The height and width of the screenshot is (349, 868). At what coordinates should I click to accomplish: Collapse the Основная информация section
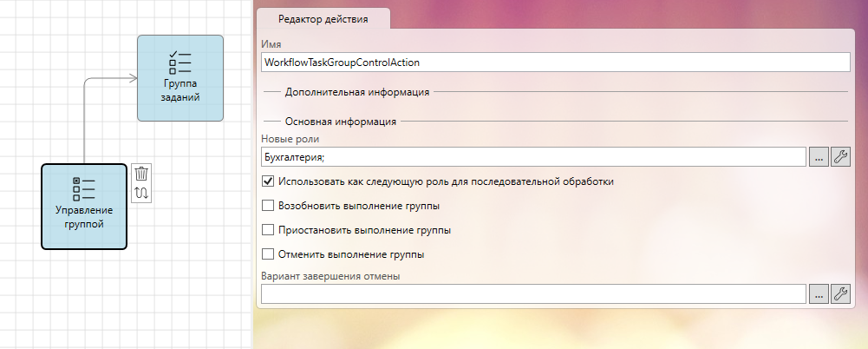(341, 122)
